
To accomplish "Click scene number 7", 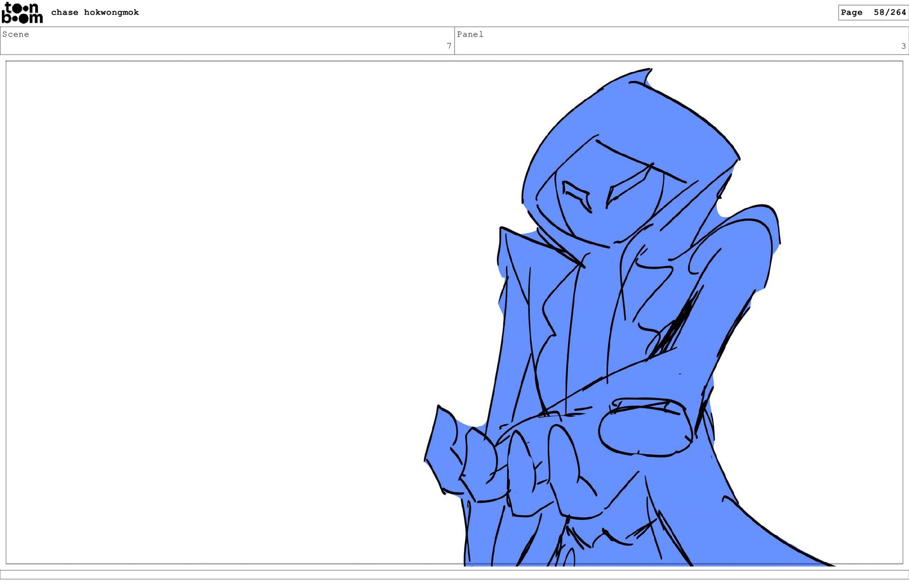I will (x=449, y=46).
